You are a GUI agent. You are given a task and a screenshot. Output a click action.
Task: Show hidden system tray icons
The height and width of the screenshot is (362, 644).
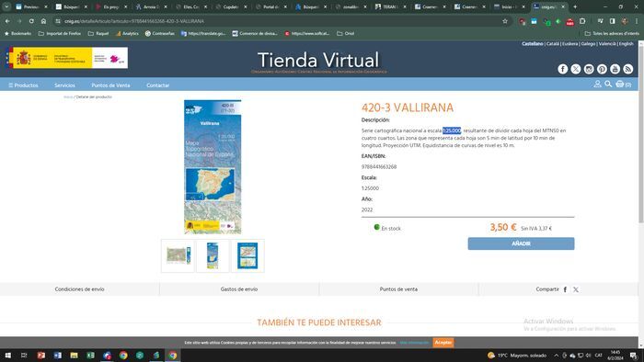(x=556, y=356)
